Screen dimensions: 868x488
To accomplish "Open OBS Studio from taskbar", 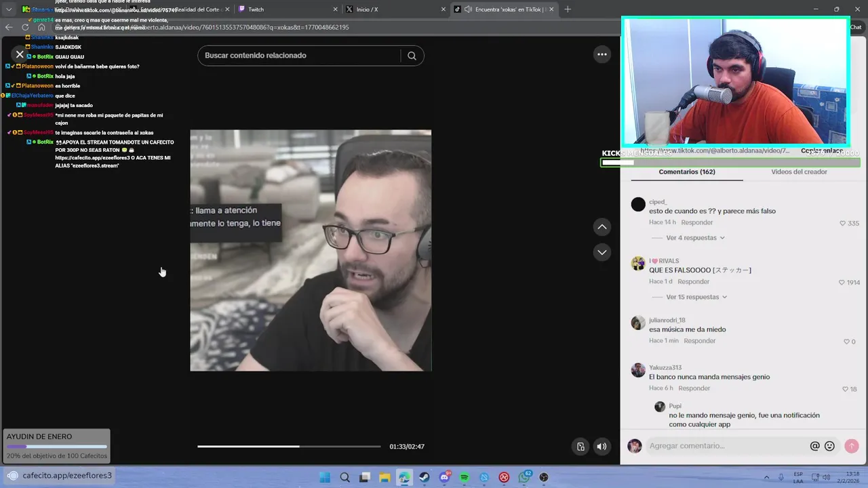I will pos(544,477).
